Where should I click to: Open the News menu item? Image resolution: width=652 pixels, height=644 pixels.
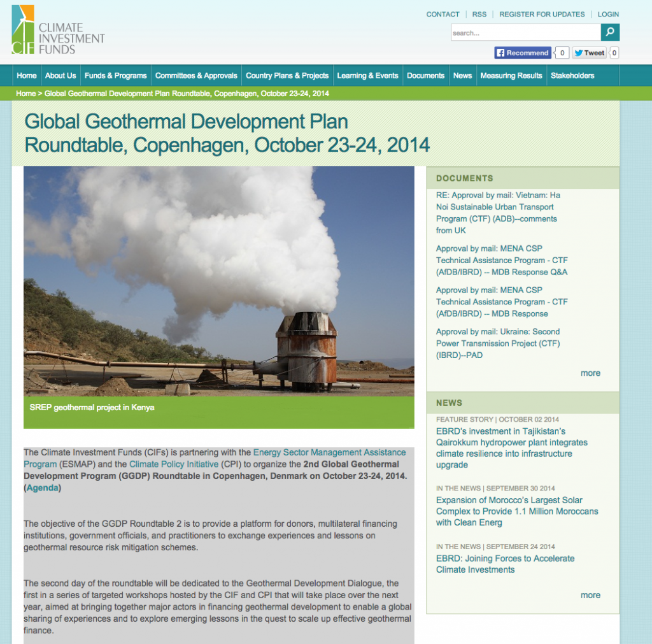(x=462, y=76)
